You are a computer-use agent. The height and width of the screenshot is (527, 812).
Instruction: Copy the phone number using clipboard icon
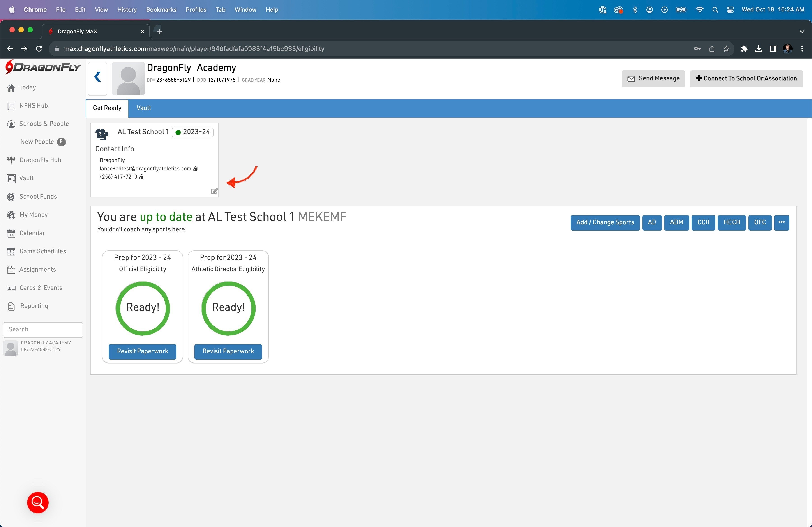coord(141,176)
